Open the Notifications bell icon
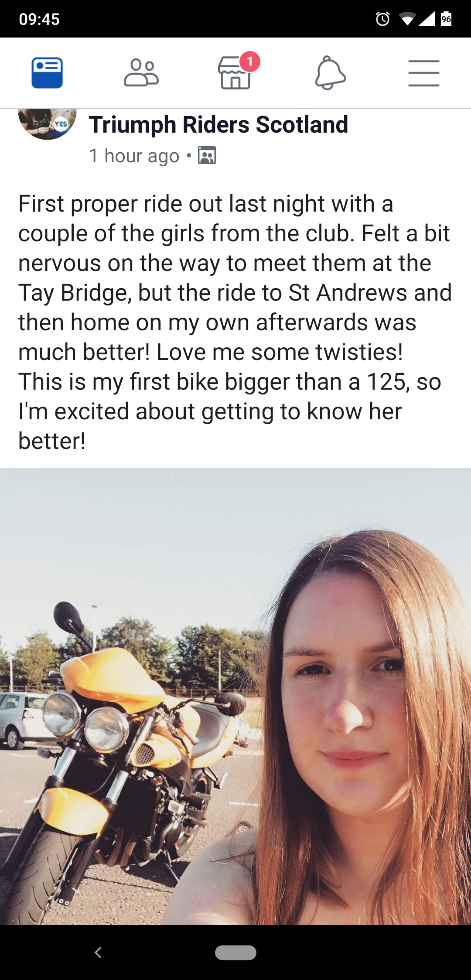The width and height of the screenshot is (471, 980). pyautogui.click(x=330, y=73)
